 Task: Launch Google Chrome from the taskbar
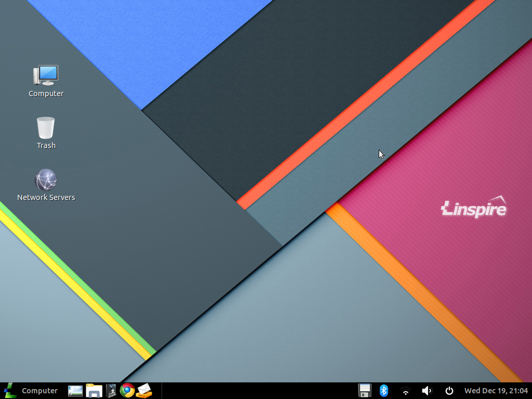(x=127, y=390)
